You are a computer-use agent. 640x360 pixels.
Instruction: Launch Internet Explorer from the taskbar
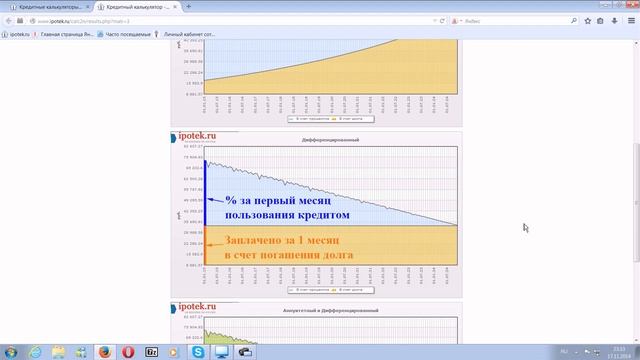tap(35, 352)
